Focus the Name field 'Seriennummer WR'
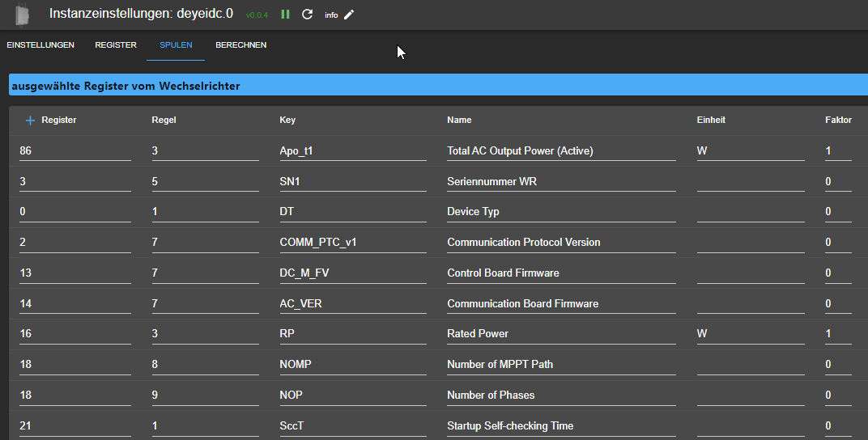868x440 pixels. point(560,182)
